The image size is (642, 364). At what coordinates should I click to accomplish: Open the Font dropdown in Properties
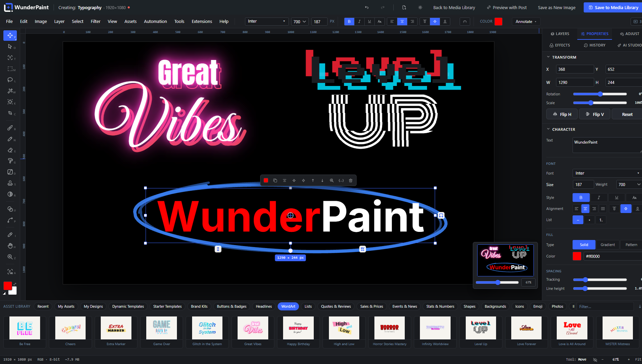[x=607, y=173]
